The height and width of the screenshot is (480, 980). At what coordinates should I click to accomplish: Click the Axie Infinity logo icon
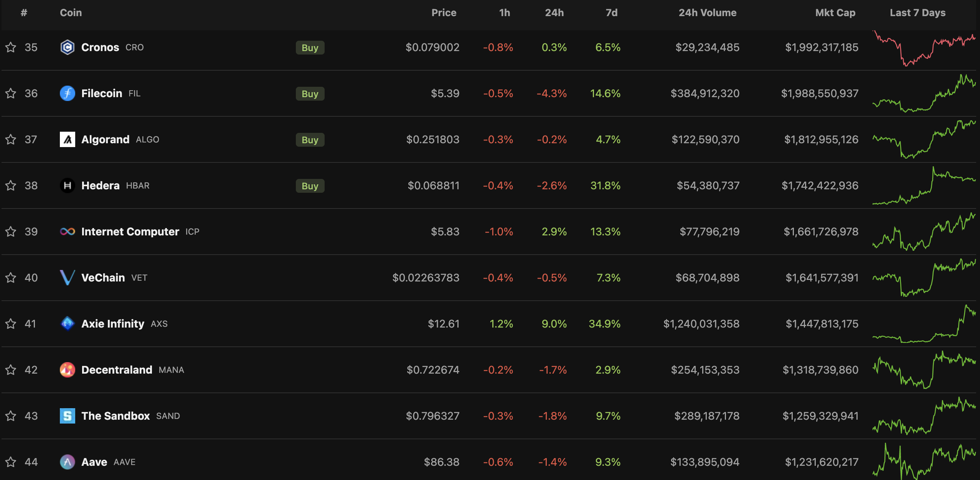coord(68,324)
